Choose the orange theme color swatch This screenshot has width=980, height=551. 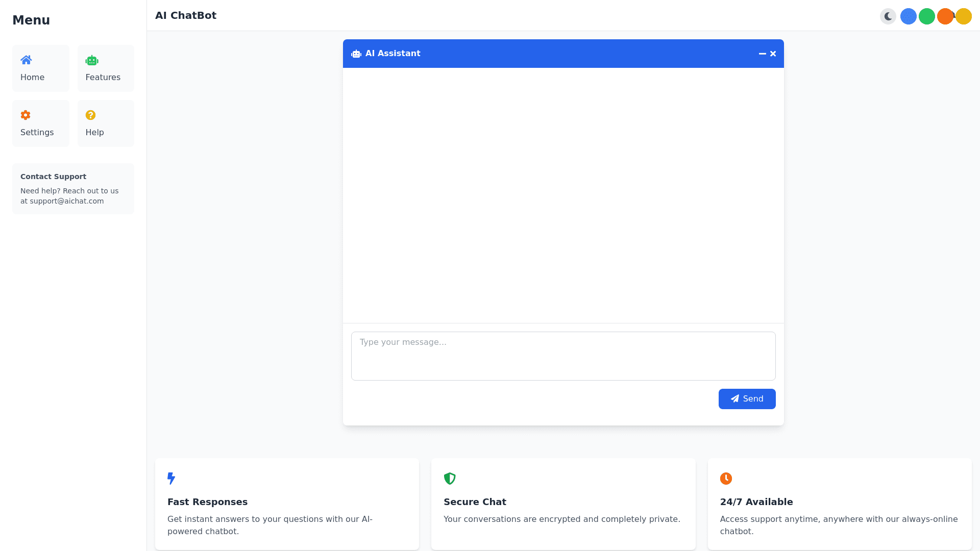point(944,16)
